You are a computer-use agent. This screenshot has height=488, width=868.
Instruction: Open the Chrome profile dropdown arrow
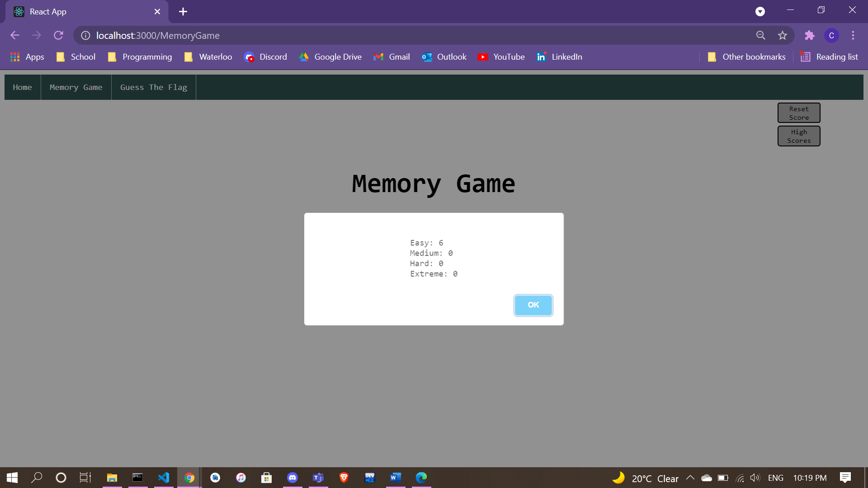pyautogui.click(x=760, y=12)
